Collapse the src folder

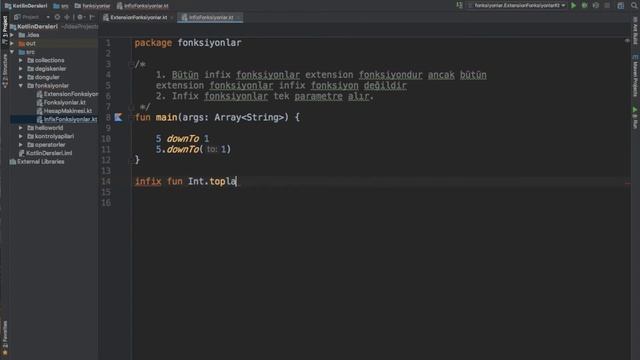click(12, 52)
